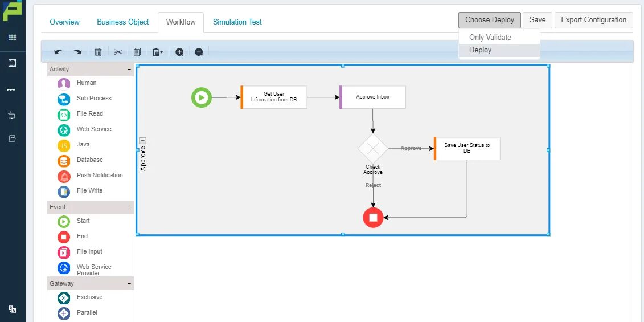Select the Check Approve gateway diamond
Viewport: 644px width, 322px height.
pyautogui.click(x=373, y=148)
